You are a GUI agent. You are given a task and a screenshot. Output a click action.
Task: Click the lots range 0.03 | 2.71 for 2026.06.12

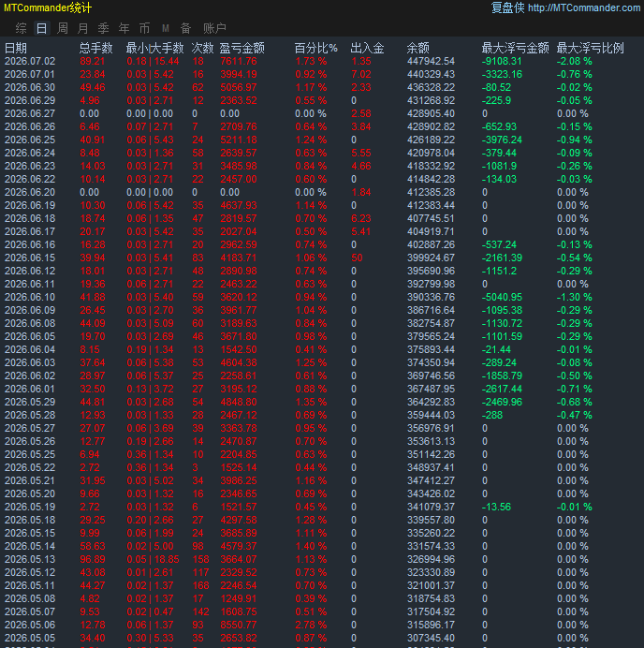tap(150, 271)
